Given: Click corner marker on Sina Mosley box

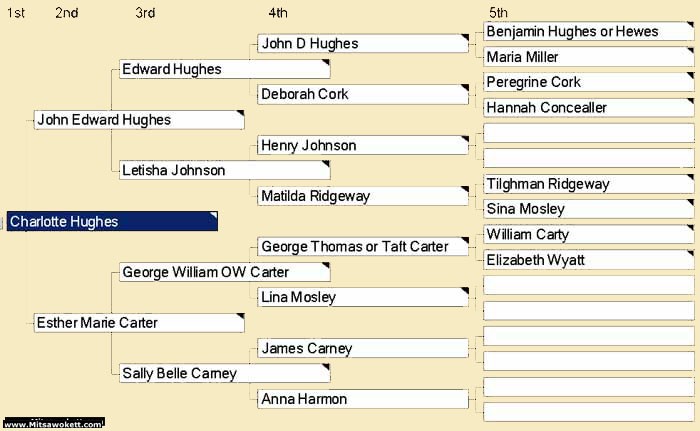Looking at the screenshot, I should point(689,204).
